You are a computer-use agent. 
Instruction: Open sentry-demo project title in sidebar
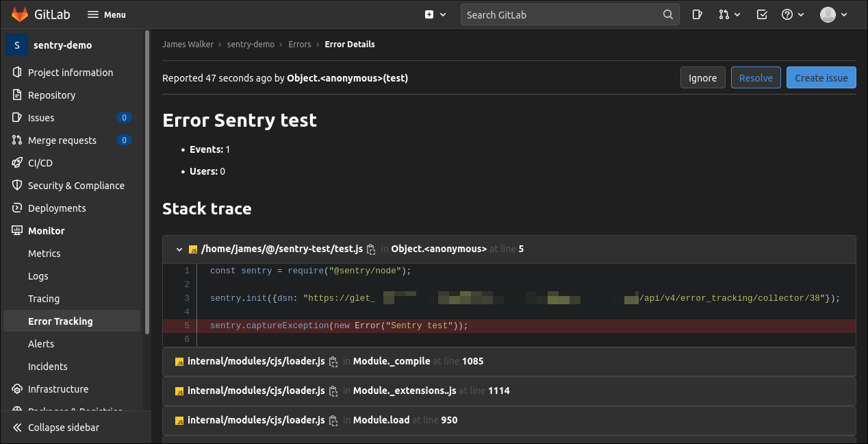[62, 45]
